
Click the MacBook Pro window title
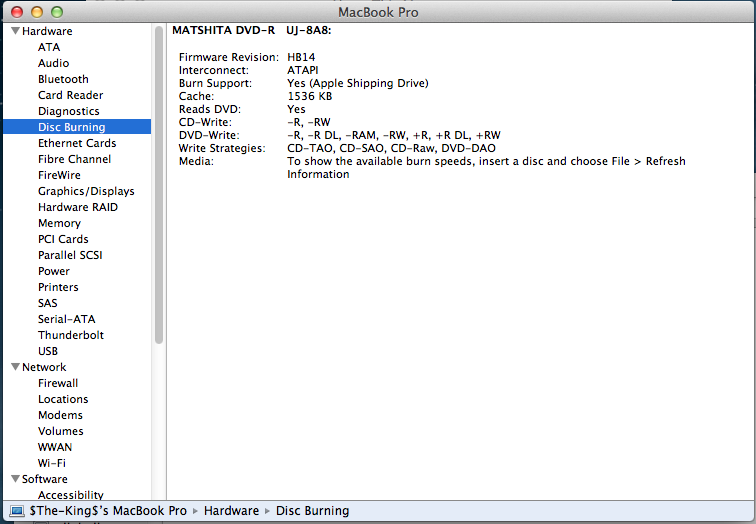click(x=378, y=13)
